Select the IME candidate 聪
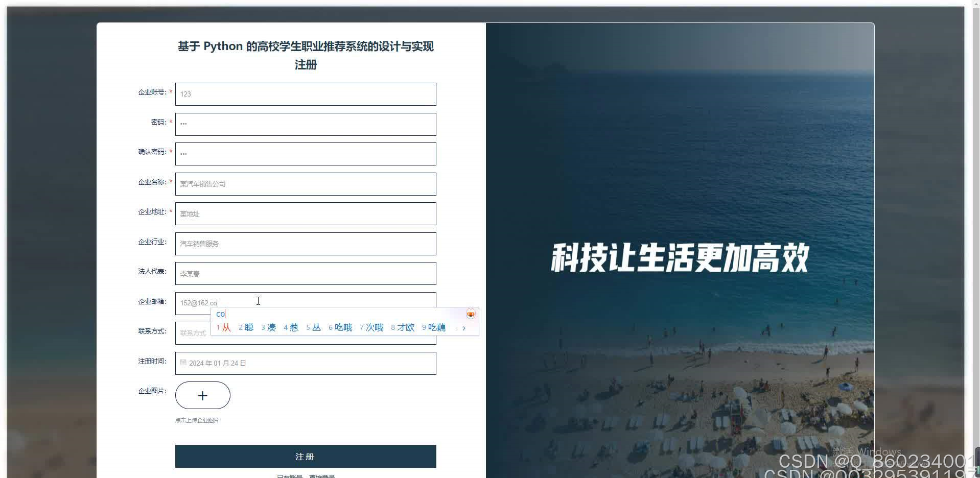The height and width of the screenshot is (478, 980). tap(248, 327)
